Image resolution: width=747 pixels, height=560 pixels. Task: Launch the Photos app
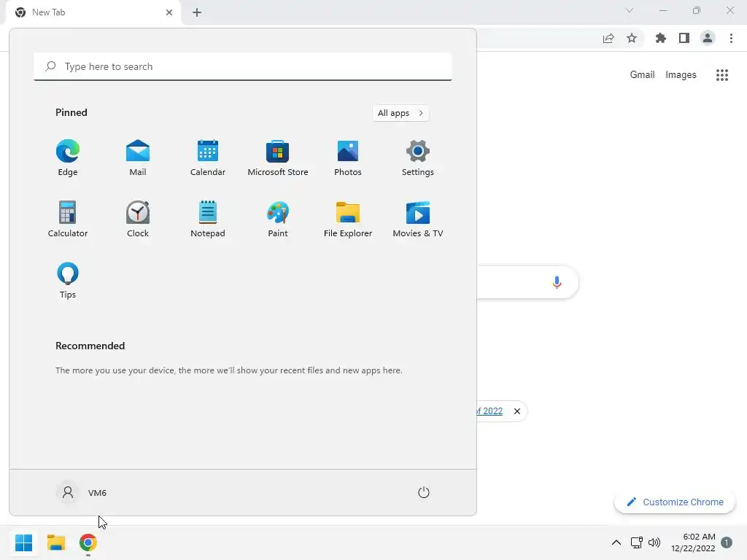tap(348, 157)
